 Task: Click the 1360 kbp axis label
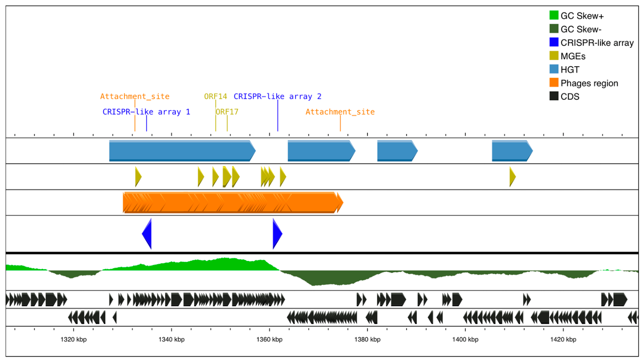(269, 340)
